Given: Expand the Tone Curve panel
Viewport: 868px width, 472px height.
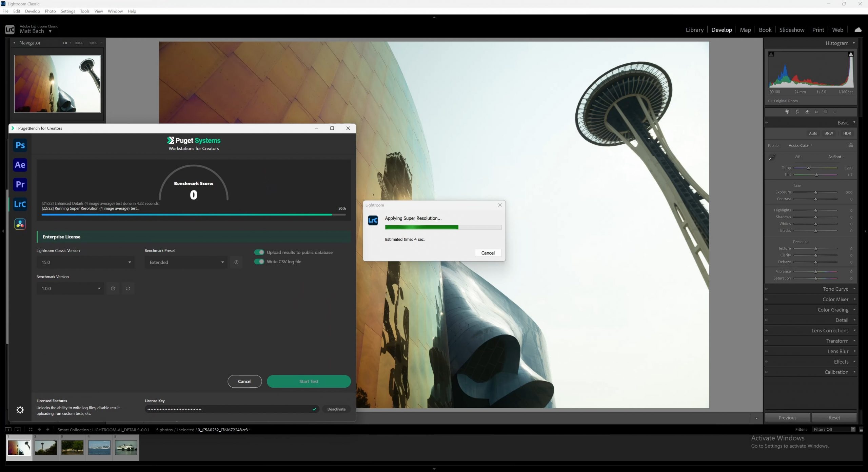Looking at the screenshot, I should tap(835, 289).
